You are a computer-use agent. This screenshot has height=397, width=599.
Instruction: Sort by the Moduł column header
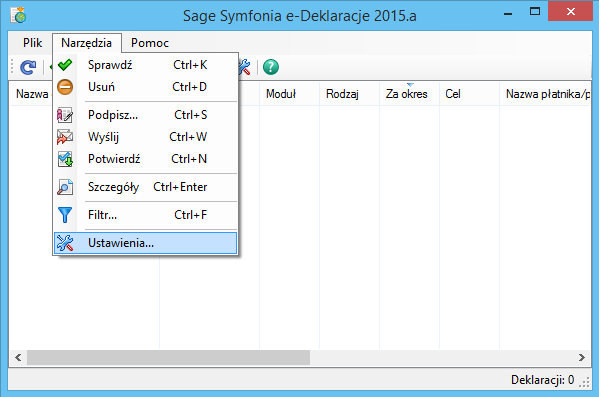pyautogui.click(x=290, y=94)
